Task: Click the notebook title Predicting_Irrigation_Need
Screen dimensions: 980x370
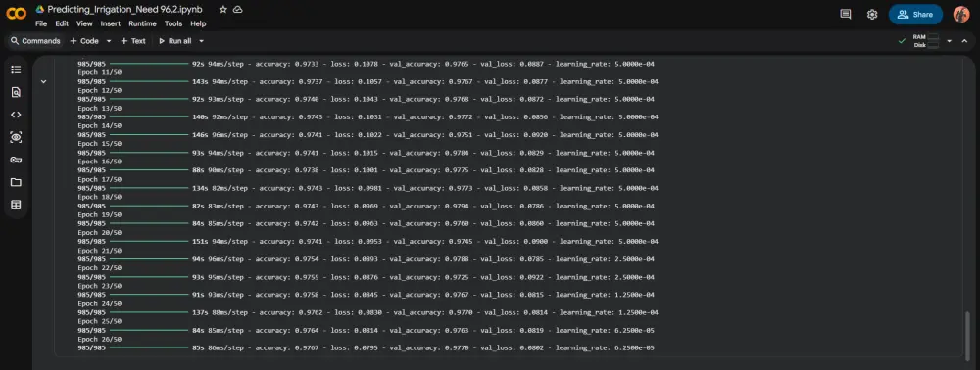Action: point(124,10)
